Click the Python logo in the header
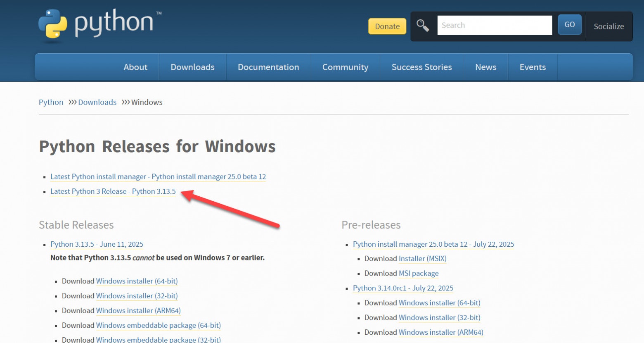Image resolution: width=644 pixels, height=343 pixels. [x=100, y=26]
